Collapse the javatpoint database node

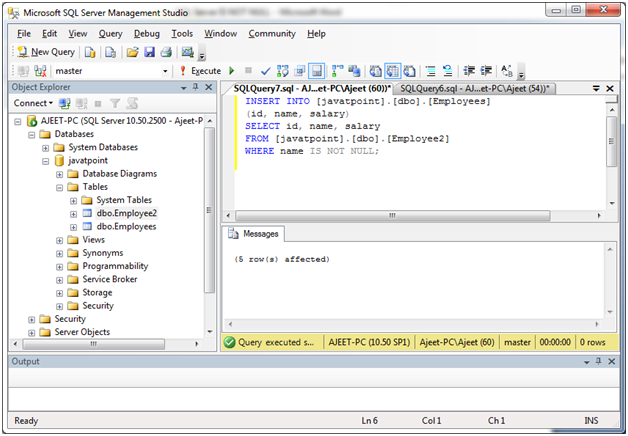click(x=46, y=161)
